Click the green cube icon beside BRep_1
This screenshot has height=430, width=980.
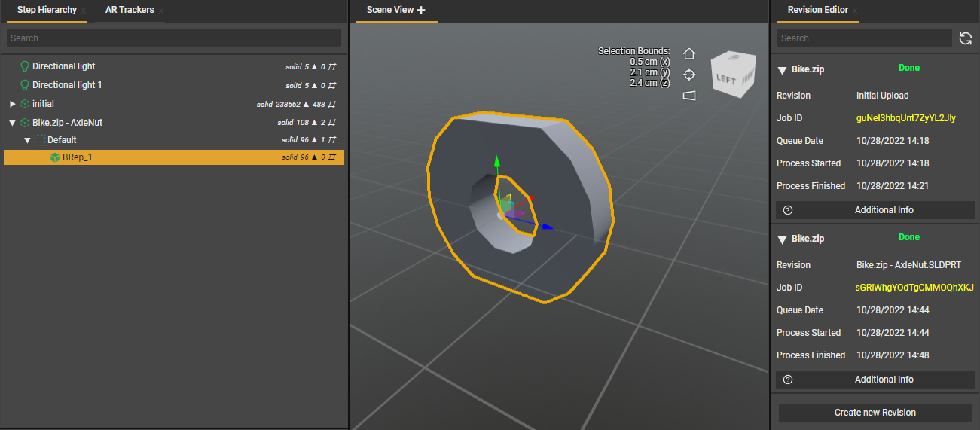click(55, 157)
